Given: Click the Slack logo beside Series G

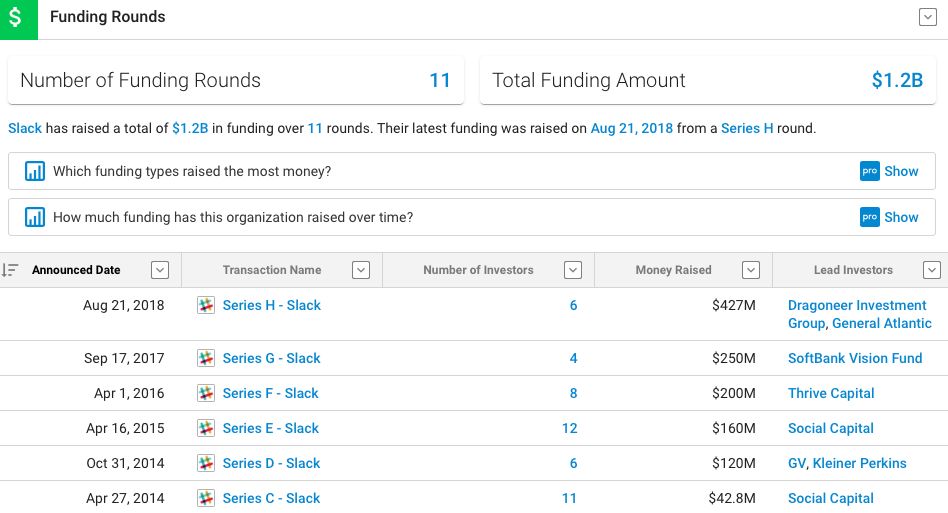Looking at the screenshot, I should tap(206, 358).
